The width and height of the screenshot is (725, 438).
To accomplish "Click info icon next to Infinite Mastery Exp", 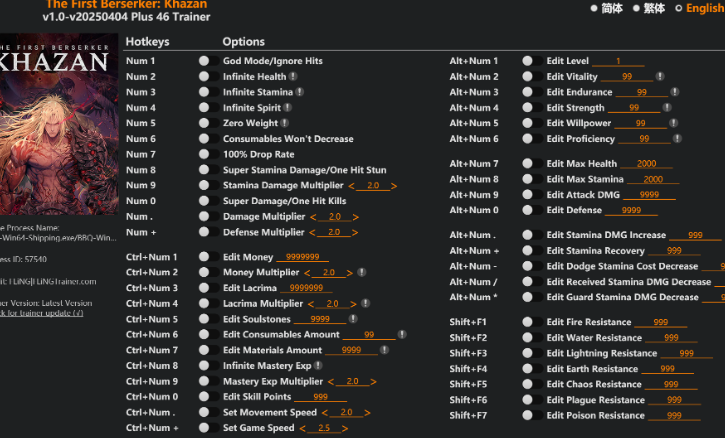I will click(x=318, y=366).
